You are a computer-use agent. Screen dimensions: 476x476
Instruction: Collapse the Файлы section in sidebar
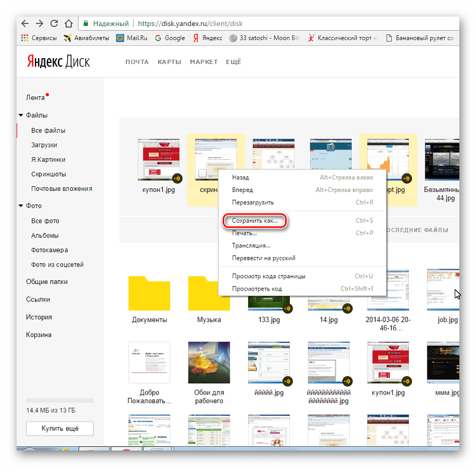(x=21, y=115)
